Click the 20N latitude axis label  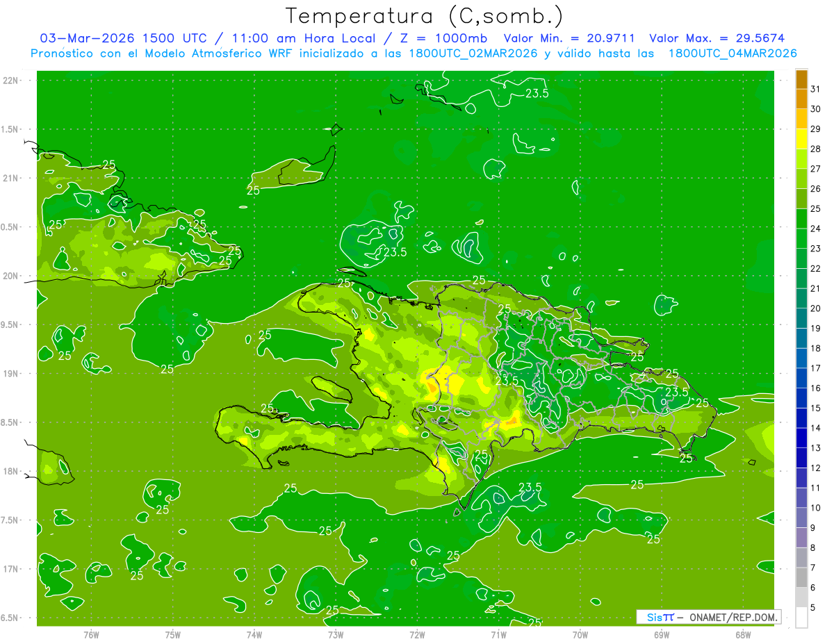point(10,276)
